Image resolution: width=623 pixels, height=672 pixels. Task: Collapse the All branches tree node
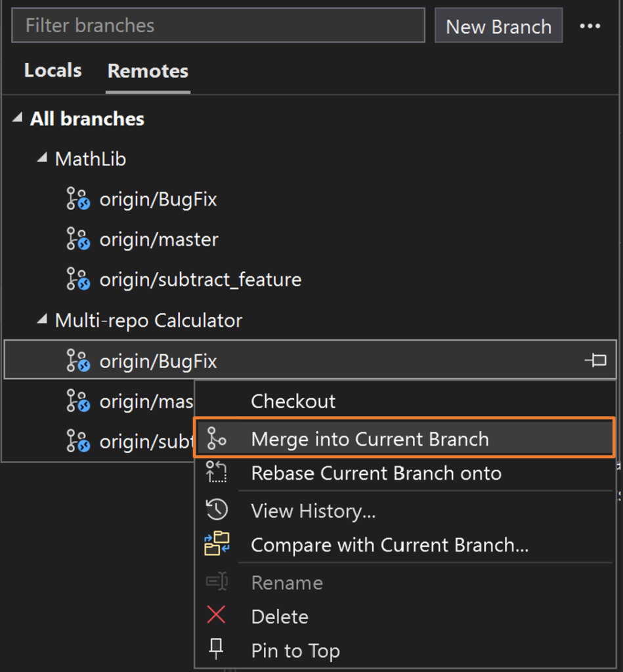16,119
